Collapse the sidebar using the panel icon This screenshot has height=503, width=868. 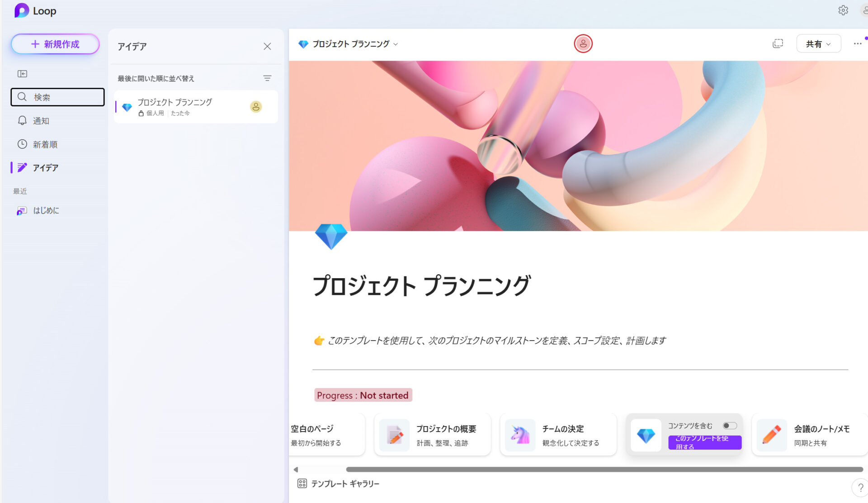pos(22,73)
